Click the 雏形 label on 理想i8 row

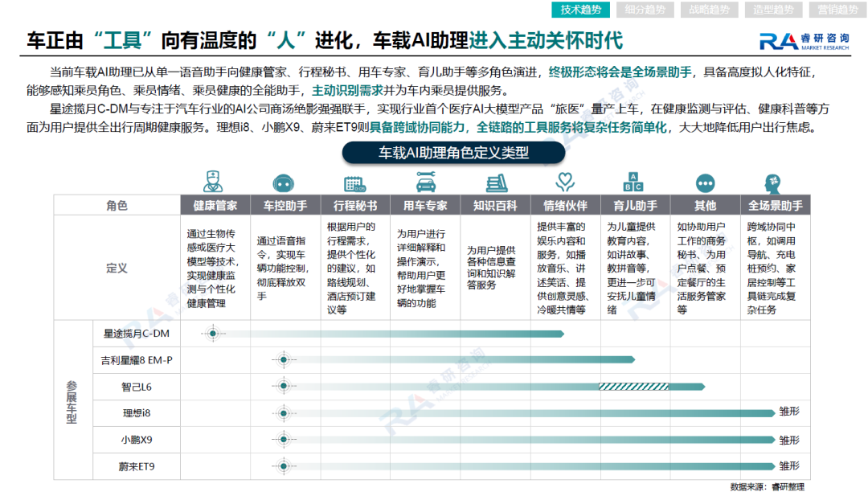coord(789,412)
